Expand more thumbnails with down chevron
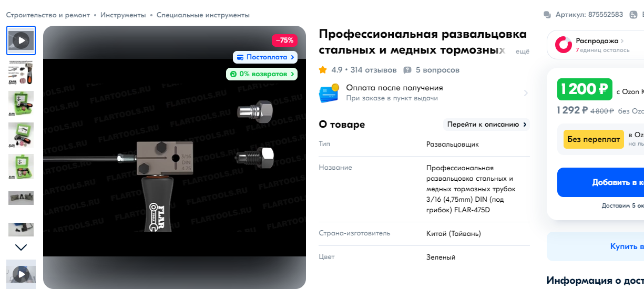644x289 pixels. pos(21,247)
